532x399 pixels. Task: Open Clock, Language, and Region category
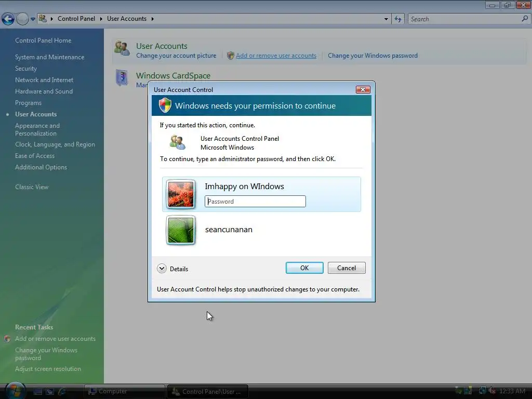[x=55, y=144]
